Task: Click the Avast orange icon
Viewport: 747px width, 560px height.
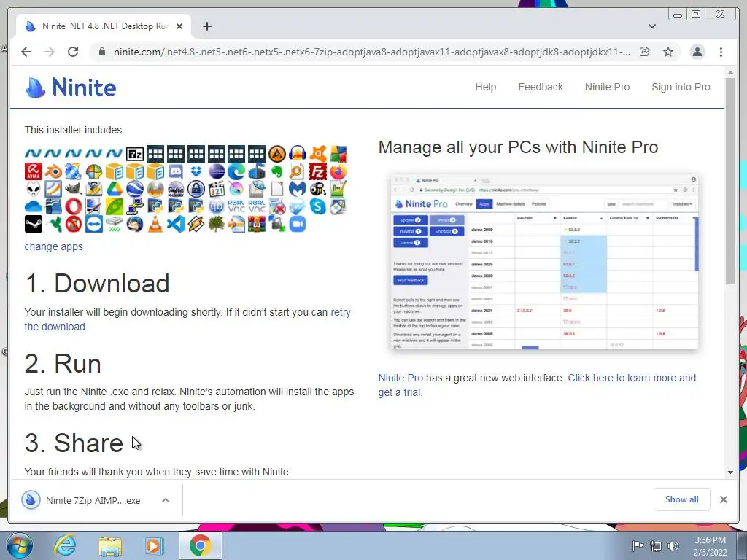Action: point(318,154)
